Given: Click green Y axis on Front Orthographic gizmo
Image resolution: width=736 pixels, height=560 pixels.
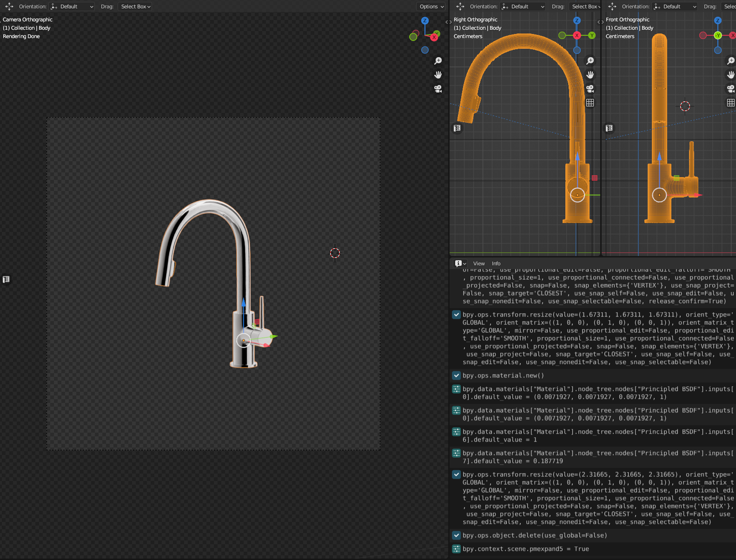Looking at the screenshot, I should [718, 35].
